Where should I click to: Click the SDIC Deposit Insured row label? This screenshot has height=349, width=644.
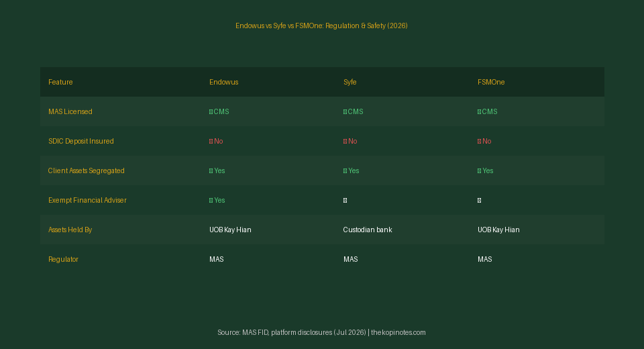(81, 142)
